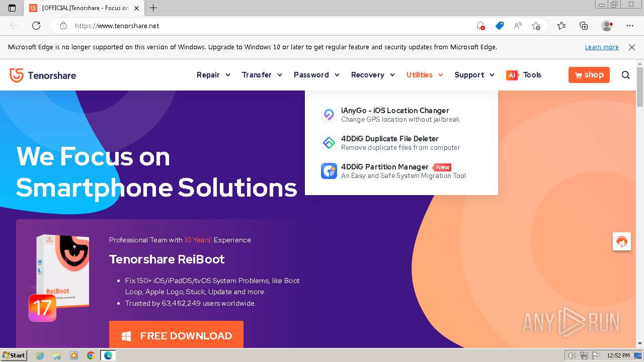The image size is (644, 362).
Task: Click the iOS 17 badge icon
Action: click(43, 308)
